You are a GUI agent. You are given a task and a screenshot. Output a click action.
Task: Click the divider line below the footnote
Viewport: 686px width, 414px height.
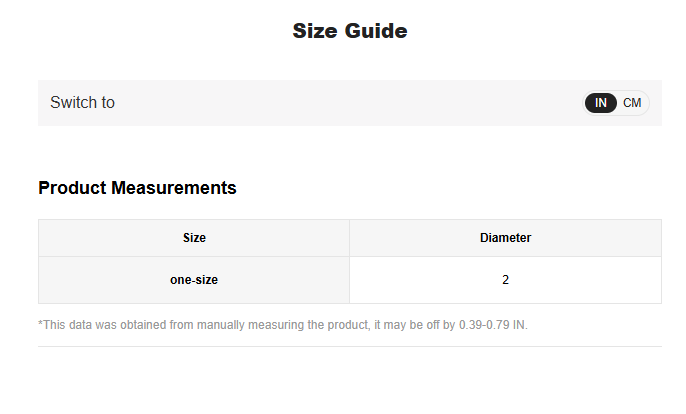349,346
